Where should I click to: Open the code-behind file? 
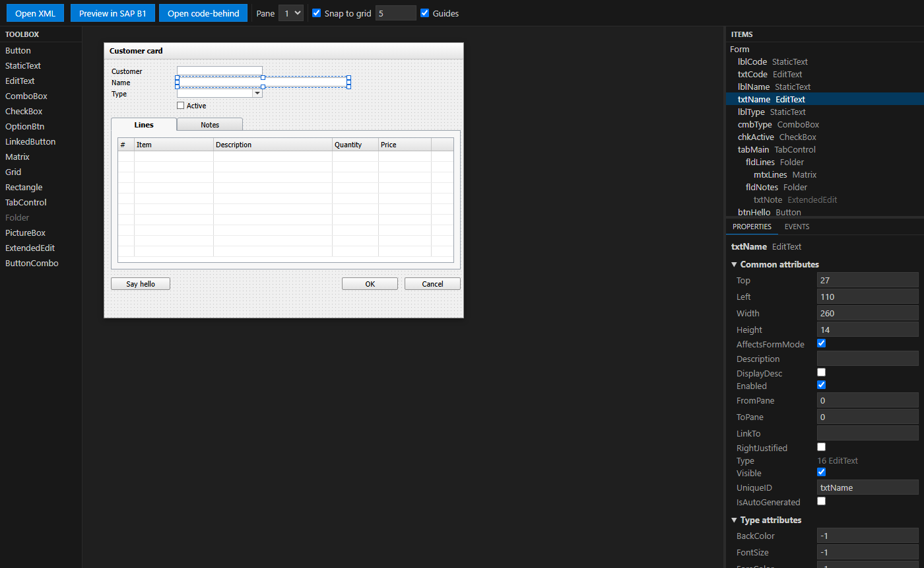[203, 13]
